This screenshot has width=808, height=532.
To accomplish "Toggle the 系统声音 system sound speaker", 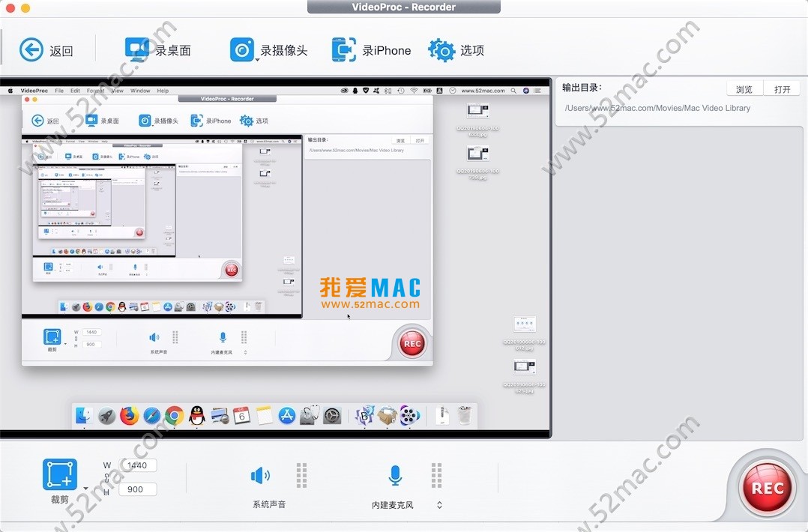I will 259,475.
